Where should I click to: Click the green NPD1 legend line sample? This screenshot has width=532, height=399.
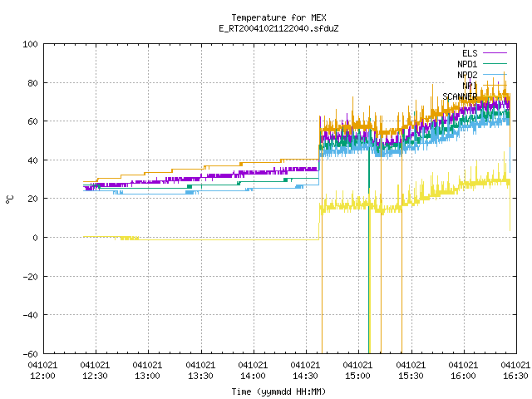(495, 63)
